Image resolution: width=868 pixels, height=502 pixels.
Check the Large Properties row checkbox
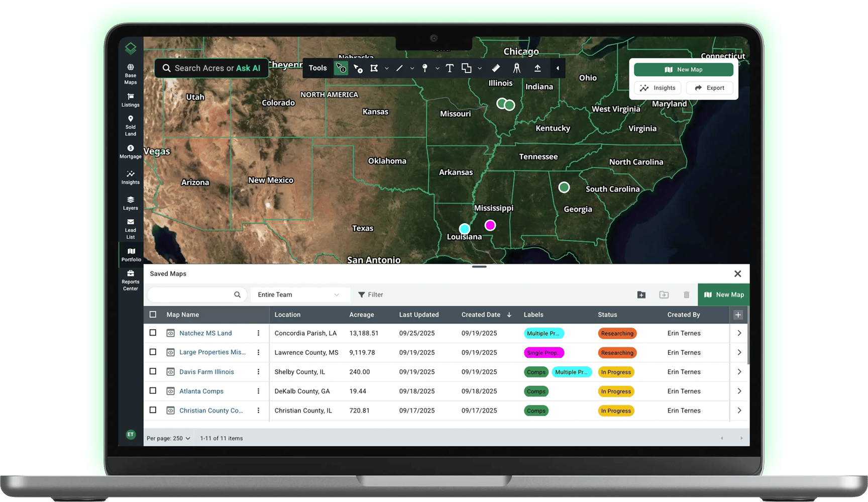[x=153, y=352]
